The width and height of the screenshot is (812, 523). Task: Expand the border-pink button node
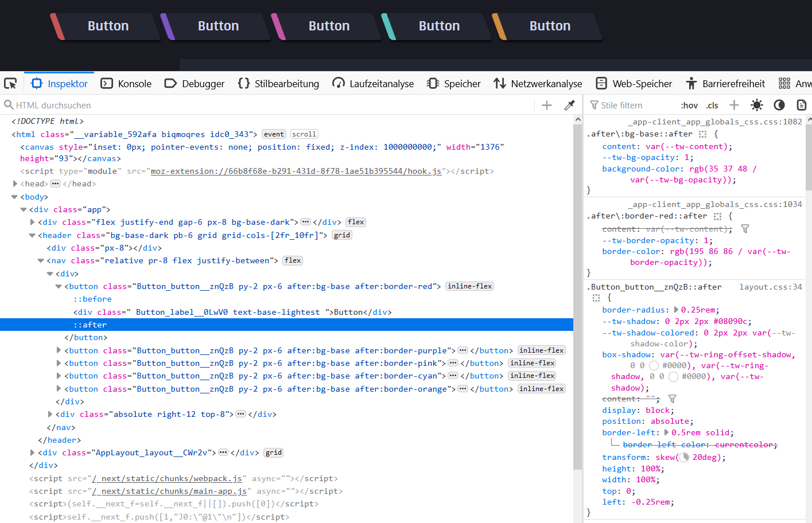pyautogui.click(x=59, y=363)
